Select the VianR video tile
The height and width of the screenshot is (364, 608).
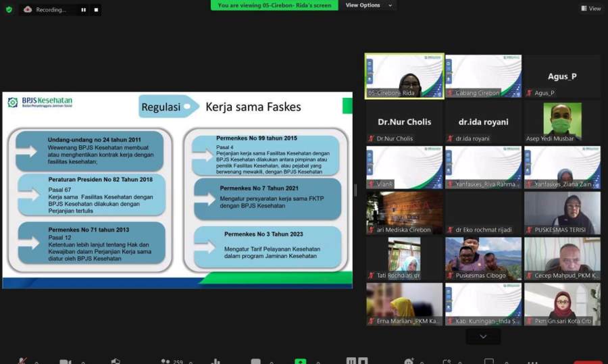click(405, 167)
